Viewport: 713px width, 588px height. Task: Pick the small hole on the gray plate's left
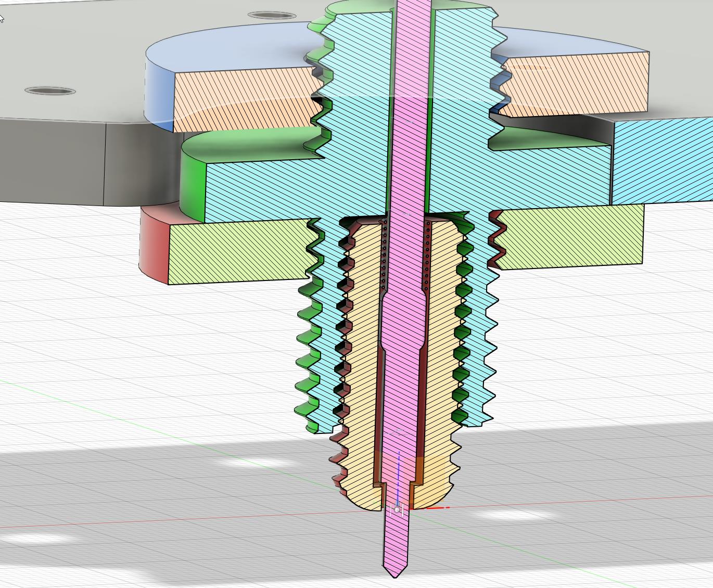coord(50,91)
